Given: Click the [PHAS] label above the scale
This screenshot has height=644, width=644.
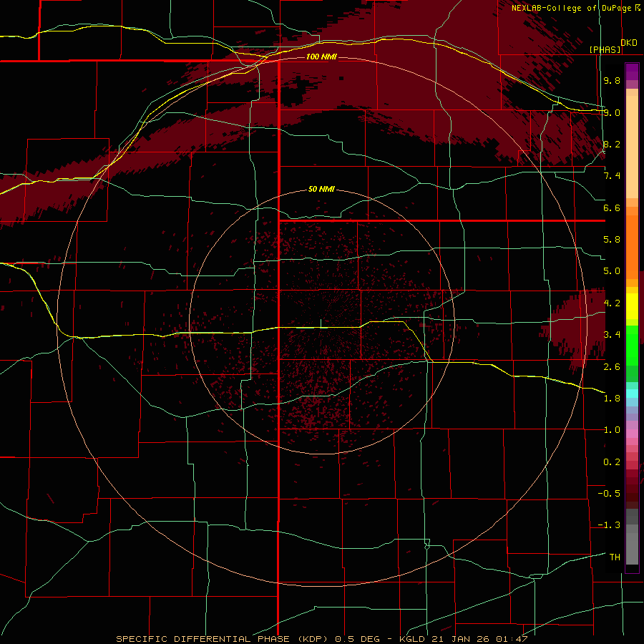Looking at the screenshot, I should pos(605,49).
